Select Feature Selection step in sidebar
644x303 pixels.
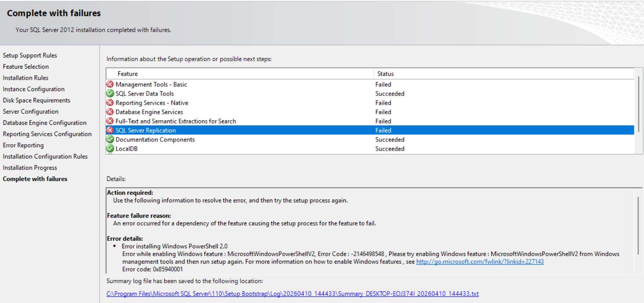(x=26, y=67)
